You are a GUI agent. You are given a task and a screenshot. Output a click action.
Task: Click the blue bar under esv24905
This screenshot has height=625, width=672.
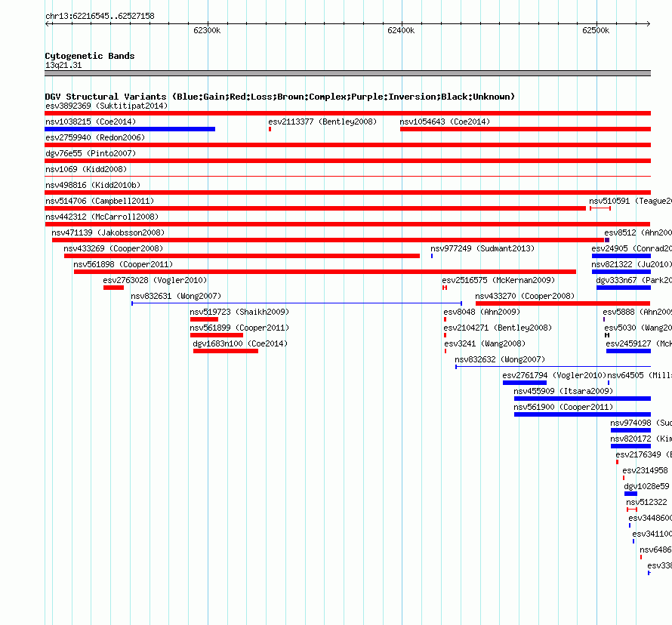(621, 256)
